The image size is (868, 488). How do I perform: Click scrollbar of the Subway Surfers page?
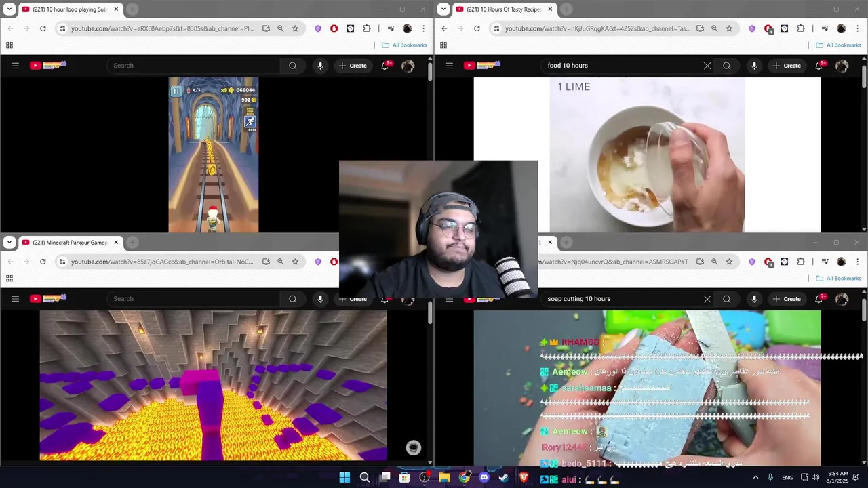pos(431,71)
